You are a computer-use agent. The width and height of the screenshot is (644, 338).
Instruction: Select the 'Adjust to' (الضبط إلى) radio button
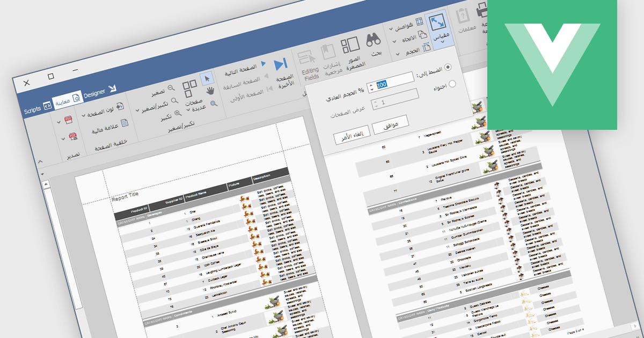pos(448,67)
